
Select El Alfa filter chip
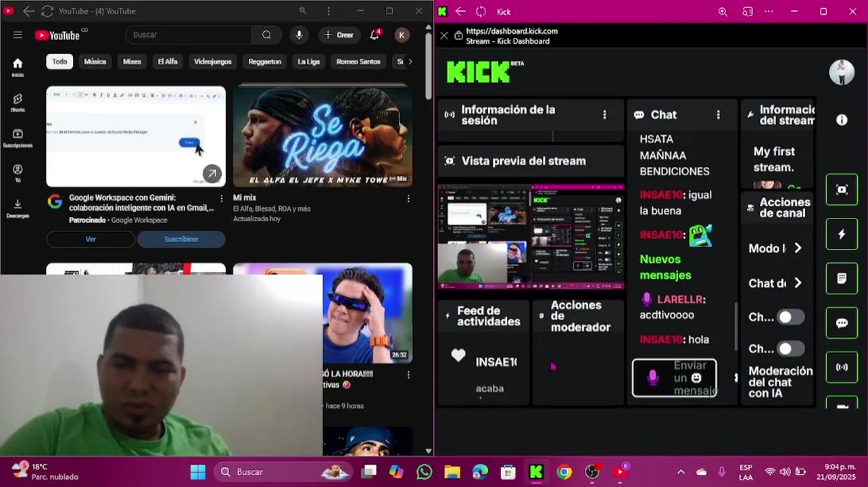pos(168,62)
